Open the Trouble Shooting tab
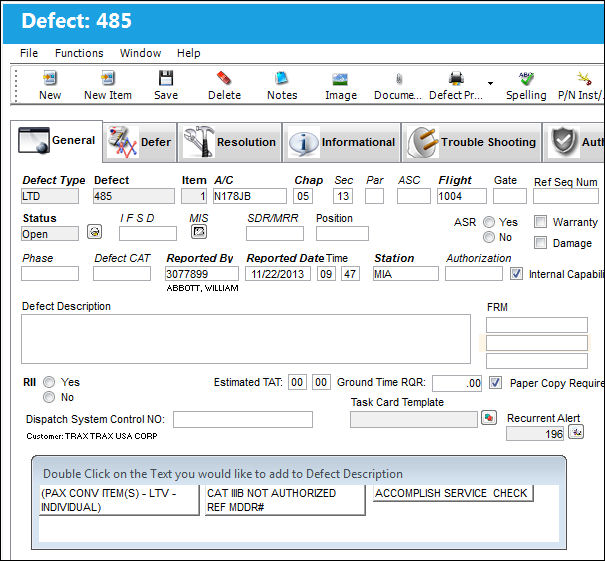Viewport: 605px width, 561px height. pyautogui.click(x=472, y=142)
